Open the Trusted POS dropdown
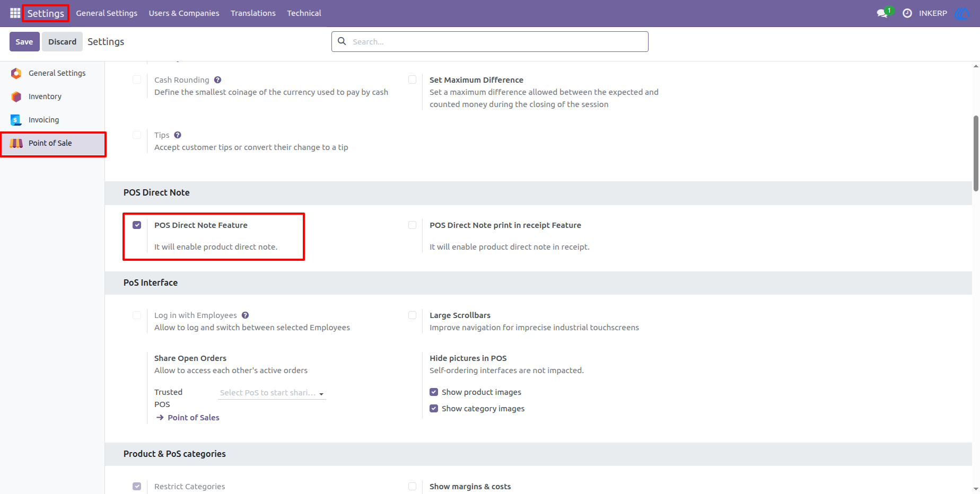The height and width of the screenshot is (494, 980). [272, 393]
